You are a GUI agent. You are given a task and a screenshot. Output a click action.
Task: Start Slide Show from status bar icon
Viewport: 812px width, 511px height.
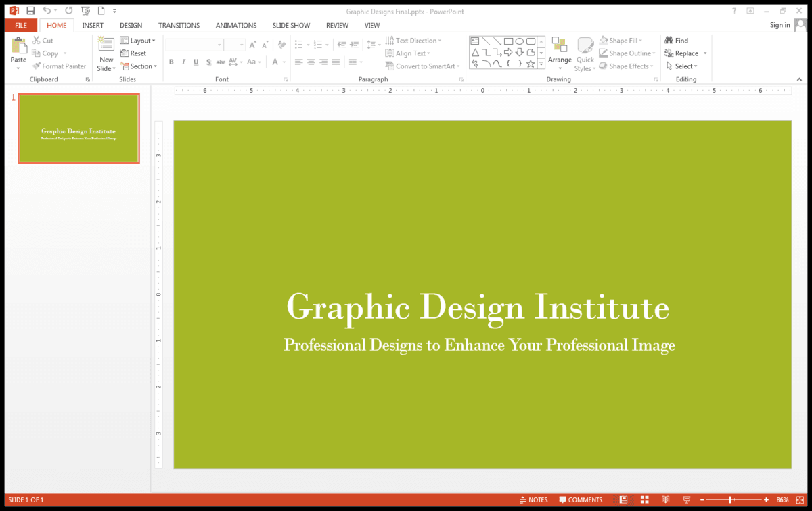pos(687,499)
